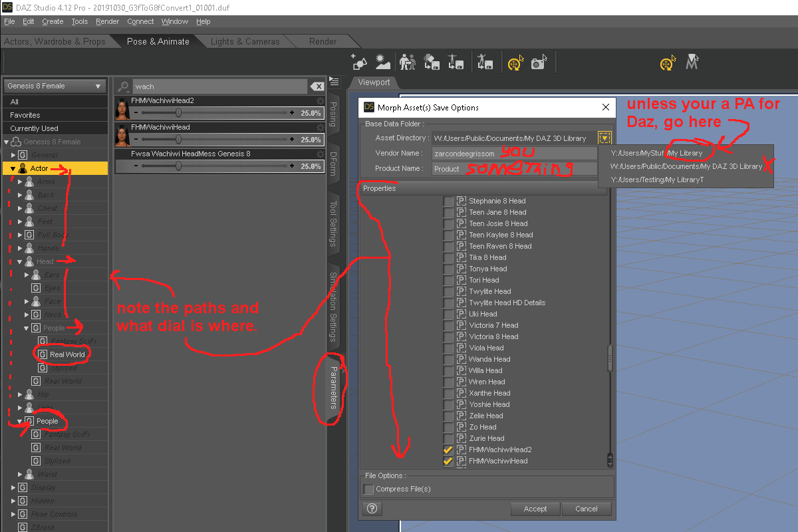Open the Render menu
The image size is (798, 532).
[x=108, y=21]
